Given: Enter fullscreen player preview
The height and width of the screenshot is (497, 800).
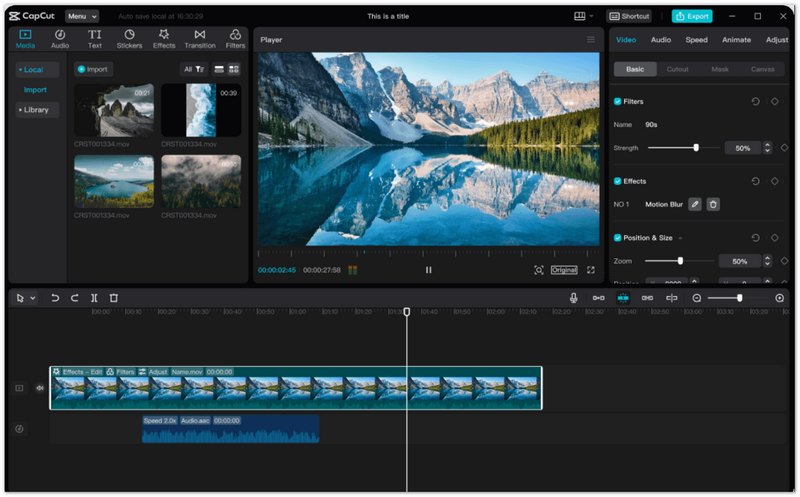Looking at the screenshot, I should point(591,270).
